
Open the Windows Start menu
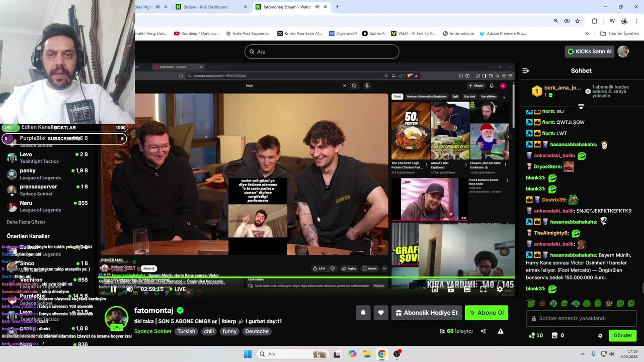[x=248, y=354]
